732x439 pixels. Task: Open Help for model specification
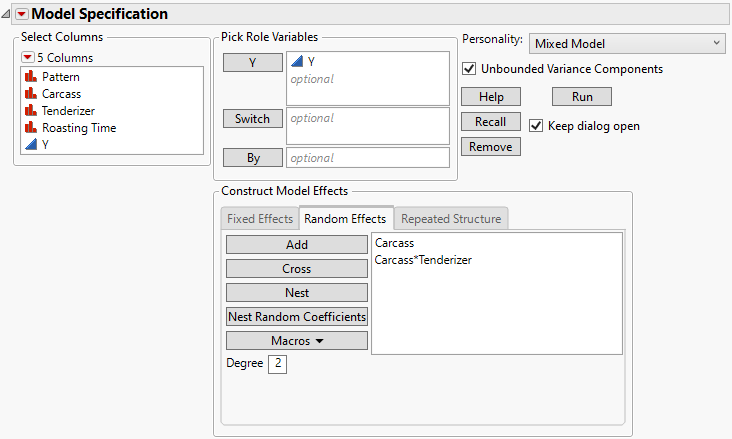click(x=491, y=97)
